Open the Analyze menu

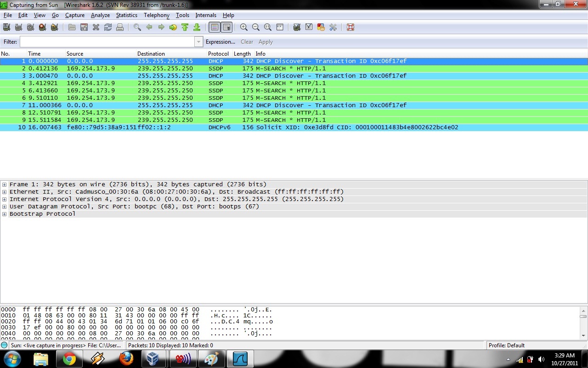[100, 15]
